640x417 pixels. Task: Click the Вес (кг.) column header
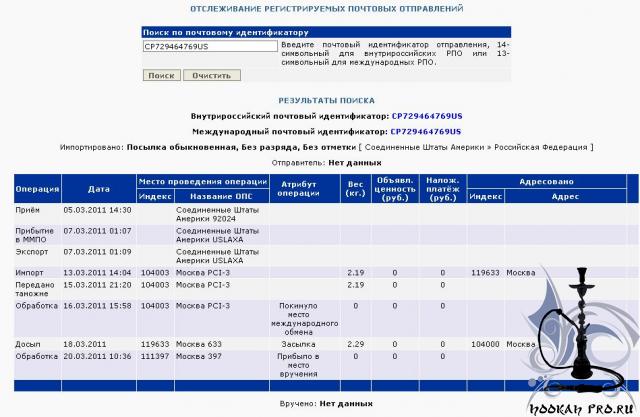356,189
